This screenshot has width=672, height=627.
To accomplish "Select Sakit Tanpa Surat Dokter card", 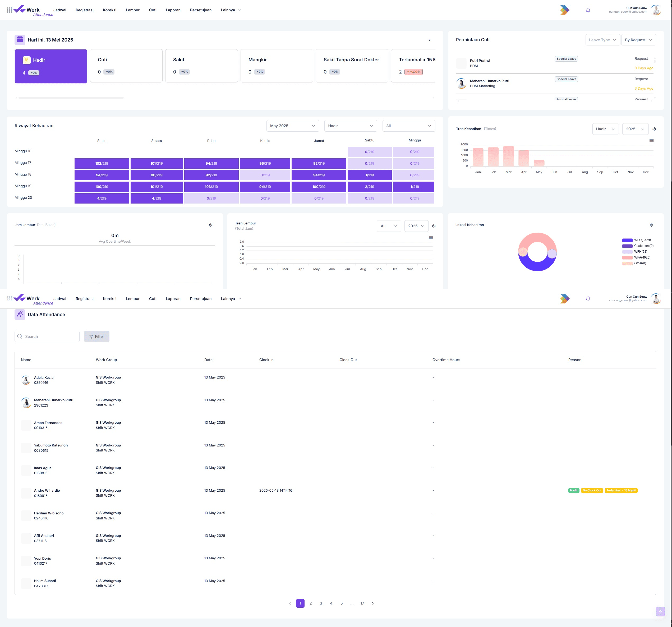I will 352,66.
